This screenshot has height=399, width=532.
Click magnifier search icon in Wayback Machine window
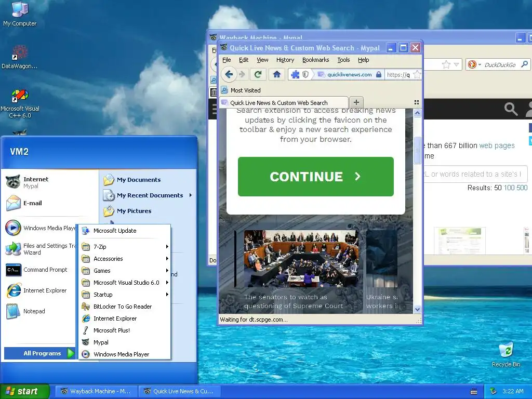[511, 109]
